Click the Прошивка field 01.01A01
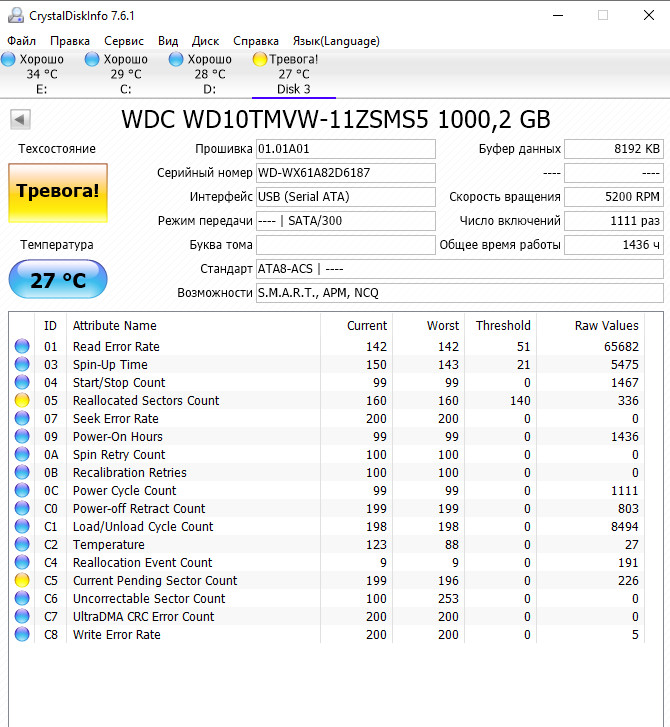This screenshot has width=670, height=727. (345, 149)
